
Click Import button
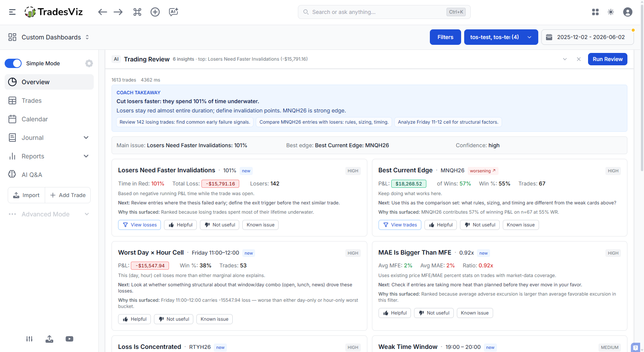pos(27,195)
